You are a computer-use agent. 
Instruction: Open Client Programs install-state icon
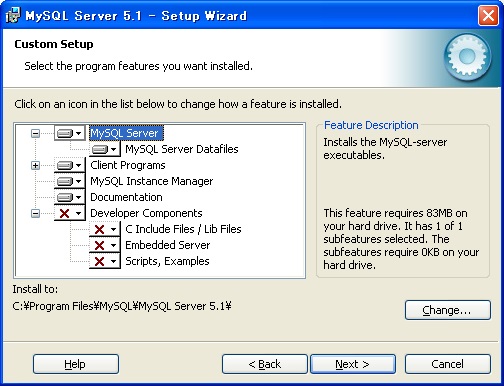tap(70, 165)
